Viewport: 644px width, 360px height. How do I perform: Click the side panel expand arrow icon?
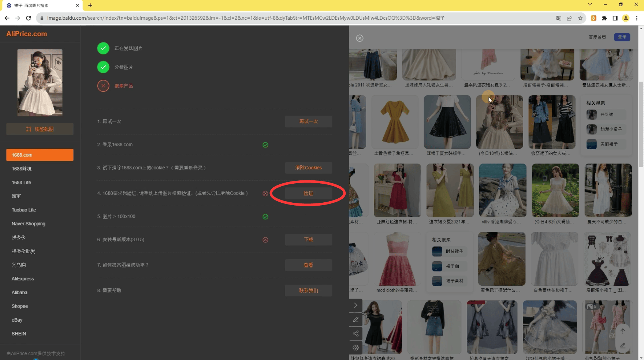coord(355,305)
